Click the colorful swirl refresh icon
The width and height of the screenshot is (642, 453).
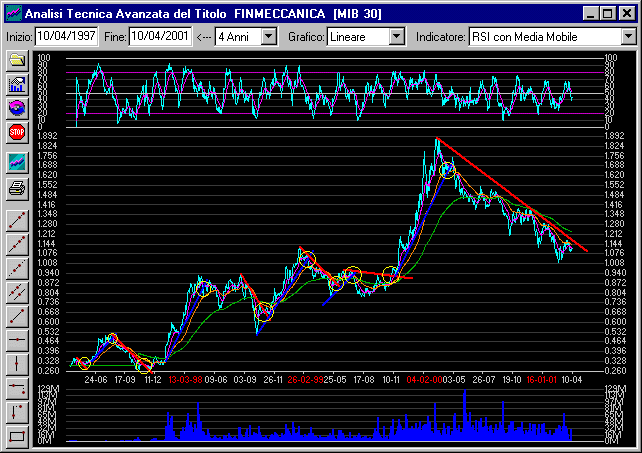(x=17, y=108)
